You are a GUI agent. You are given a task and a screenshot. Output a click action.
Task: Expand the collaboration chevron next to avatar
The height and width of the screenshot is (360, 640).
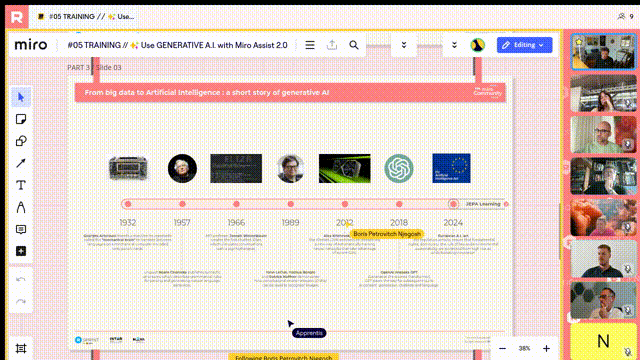pyautogui.click(x=454, y=45)
